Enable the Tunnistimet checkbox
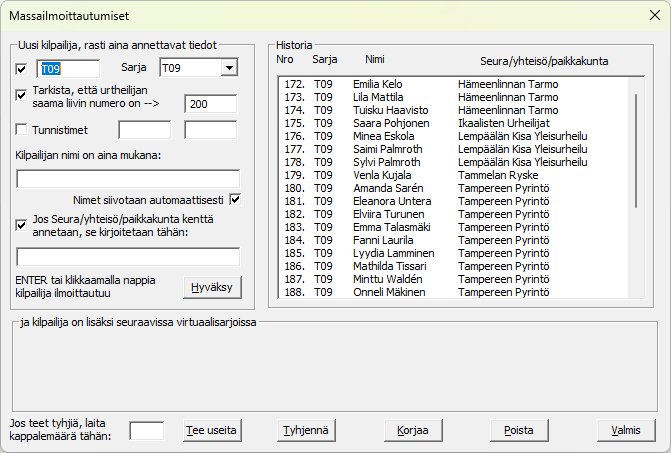This screenshot has width=671, height=453. [23, 129]
